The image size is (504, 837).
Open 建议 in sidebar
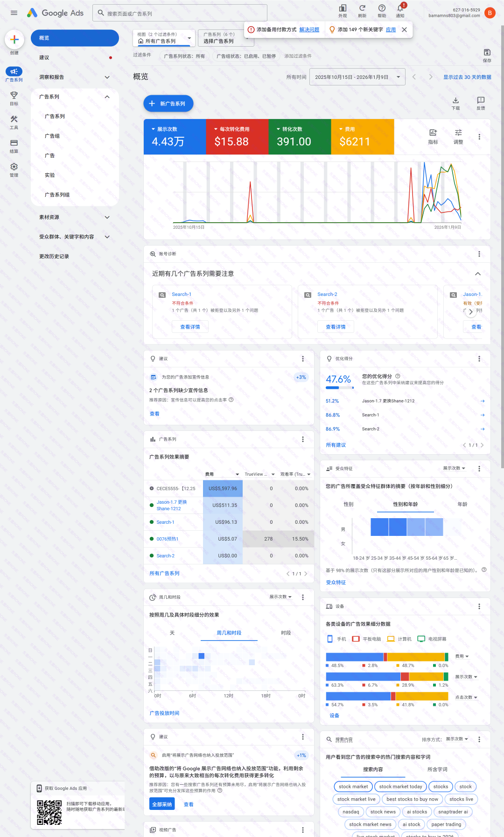coord(75,58)
